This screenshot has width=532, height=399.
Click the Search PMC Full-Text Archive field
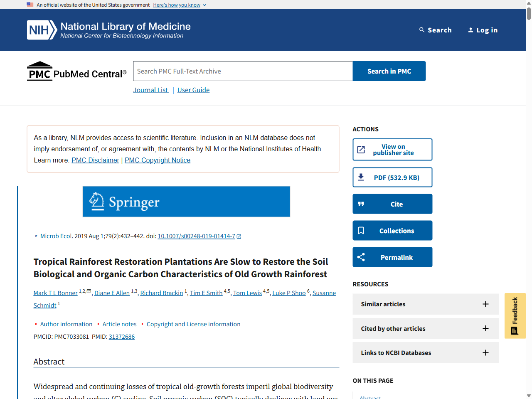[243, 71]
